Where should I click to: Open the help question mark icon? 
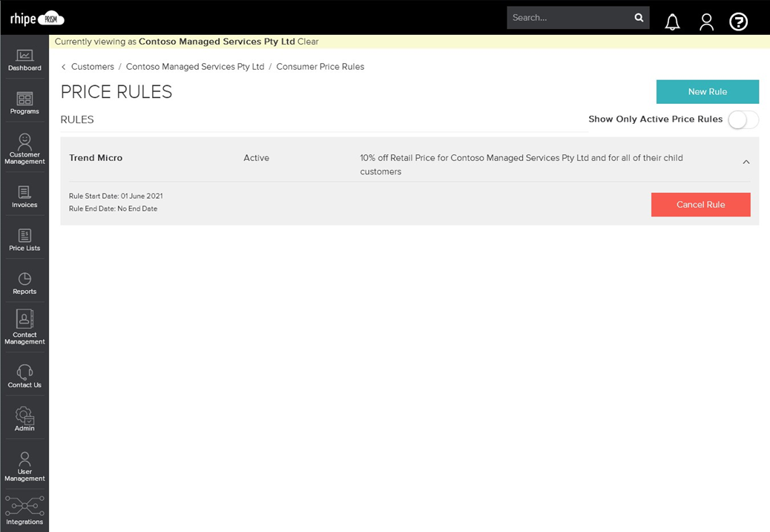(x=739, y=22)
